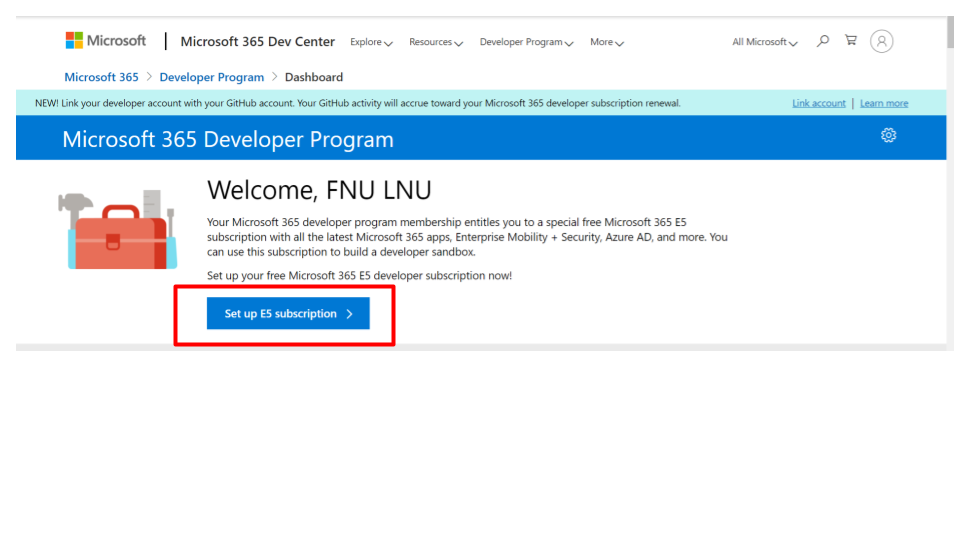Image resolution: width=960 pixels, height=540 pixels.
Task: Go to Developer Program breadcrumb link
Action: click(x=212, y=77)
